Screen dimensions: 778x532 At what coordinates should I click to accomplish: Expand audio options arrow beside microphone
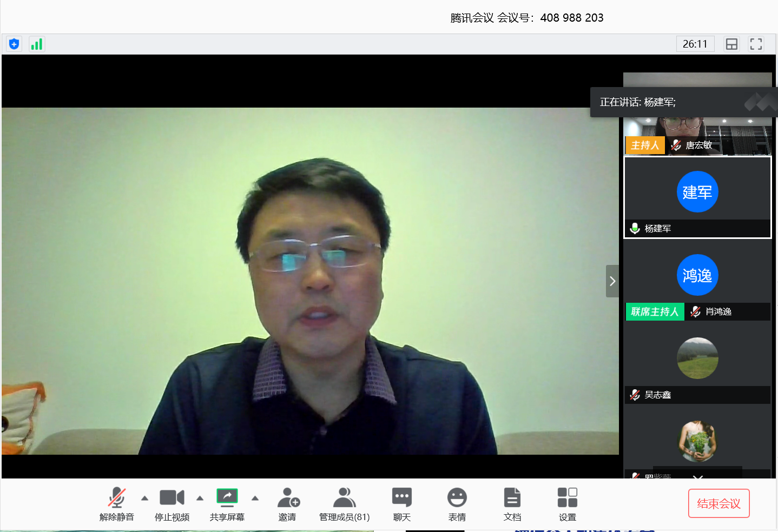[x=144, y=498]
